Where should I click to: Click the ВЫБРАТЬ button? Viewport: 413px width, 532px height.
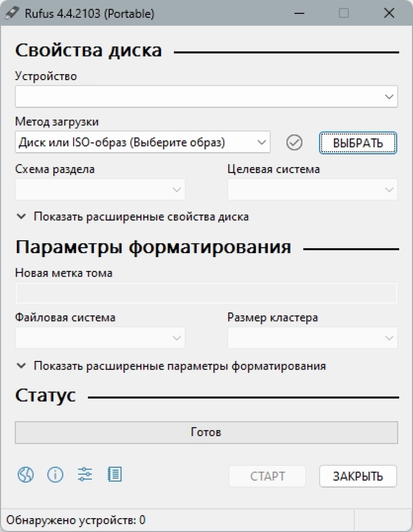(x=358, y=143)
